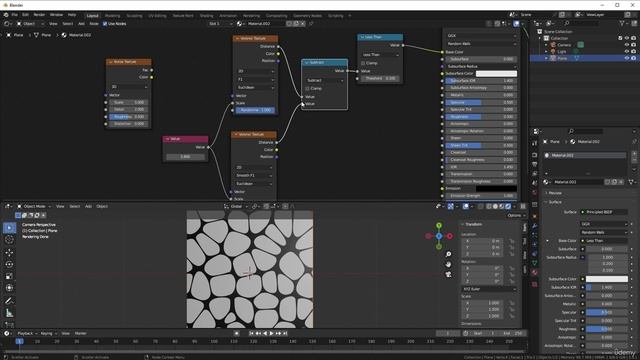Open the Options button in viewport
Image resolution: width=640 pixels, height=360 pixels.
(515, 216)
